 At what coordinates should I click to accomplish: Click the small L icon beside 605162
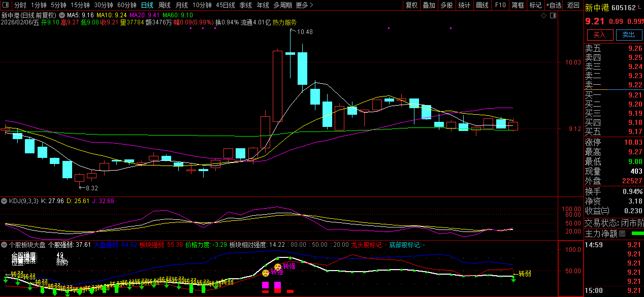pos(640,7)
